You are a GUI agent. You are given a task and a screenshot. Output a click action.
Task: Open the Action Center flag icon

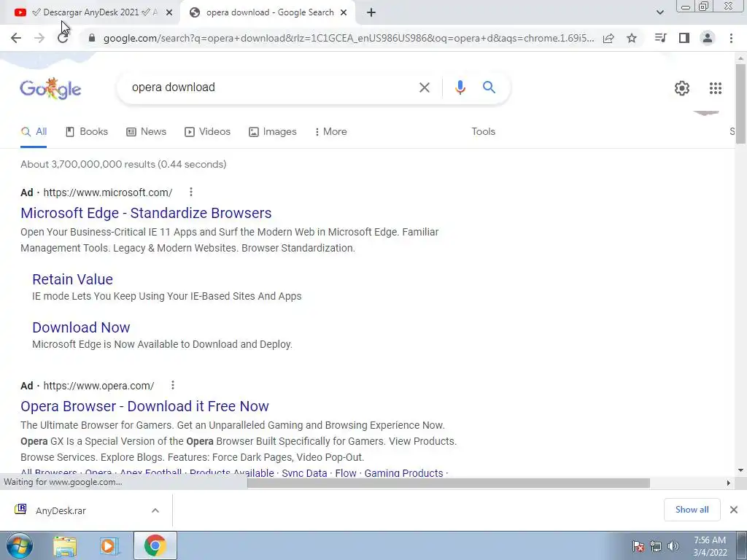tap(638, 546)
